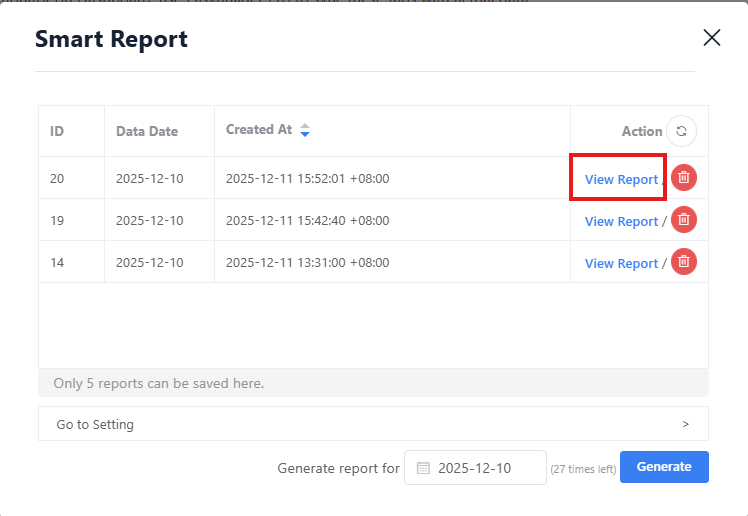748x516 pixels.
Task: Open View Report for ID 19
Action: point(621,222)
